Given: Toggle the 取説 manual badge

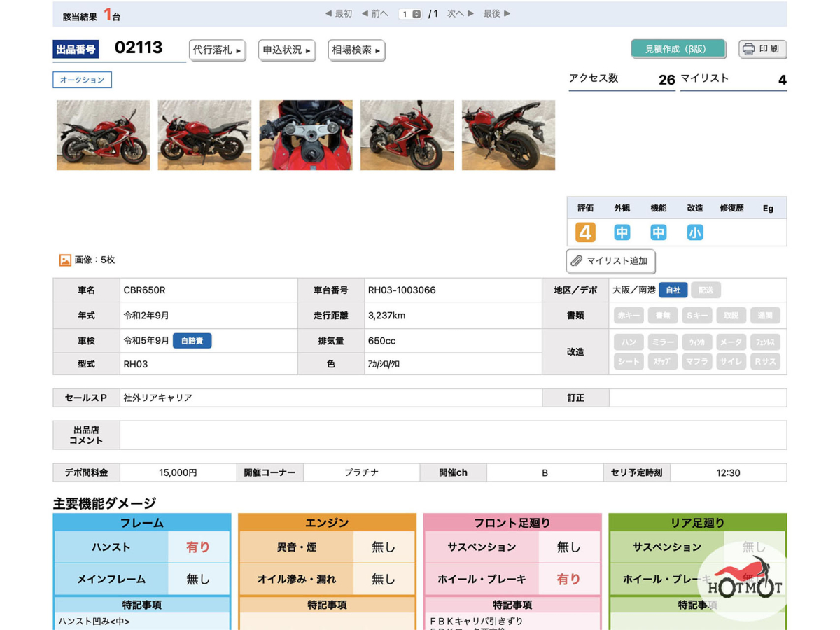Looking at the screenshot, I should 731,316.
